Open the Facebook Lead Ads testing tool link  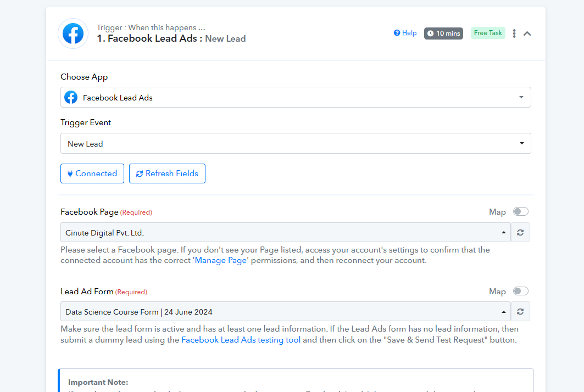click(x=241, y=340)
